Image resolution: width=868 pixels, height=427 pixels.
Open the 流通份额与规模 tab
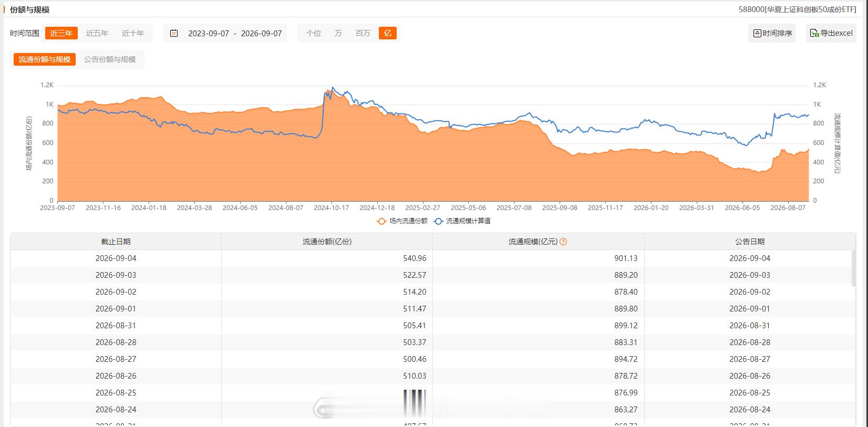(x=45, y=59)
